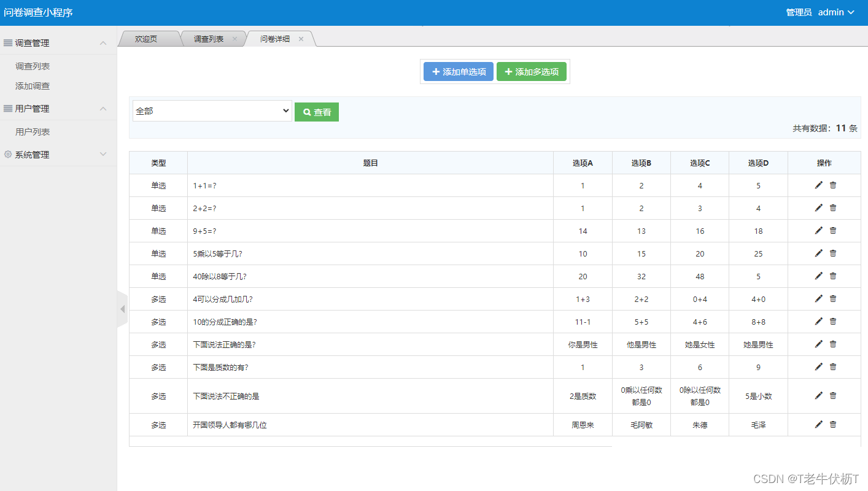Select the cell 11-1

click(x=583, y=322)
